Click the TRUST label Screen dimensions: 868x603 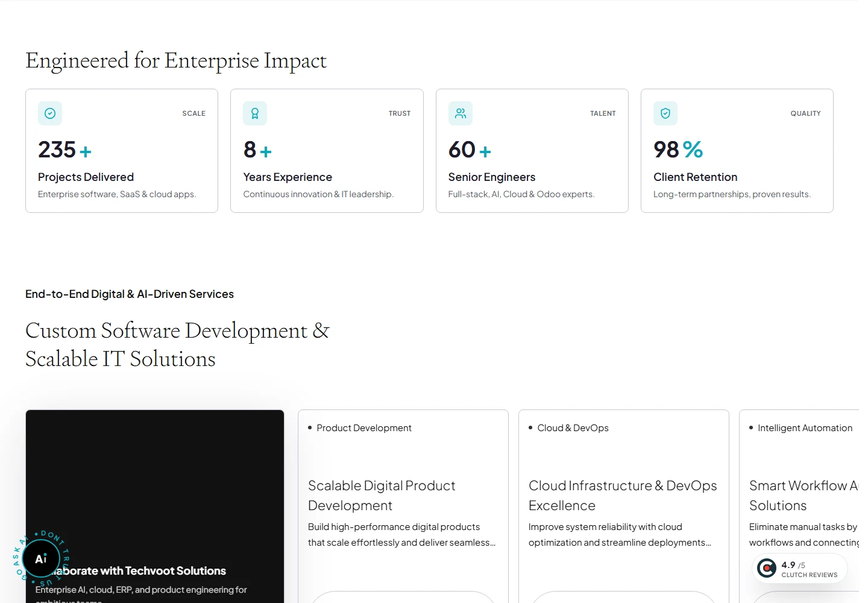pos(400,113)
